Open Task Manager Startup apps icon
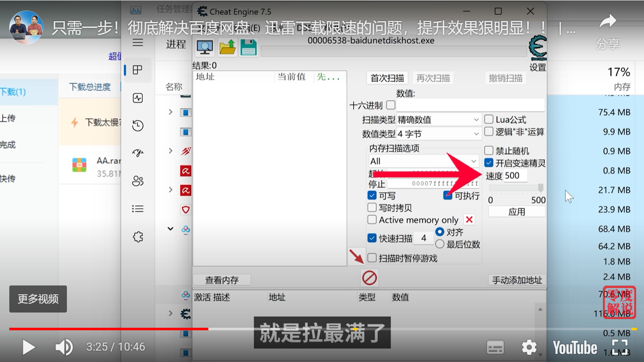644x362 pixels. tap(138, 153)
